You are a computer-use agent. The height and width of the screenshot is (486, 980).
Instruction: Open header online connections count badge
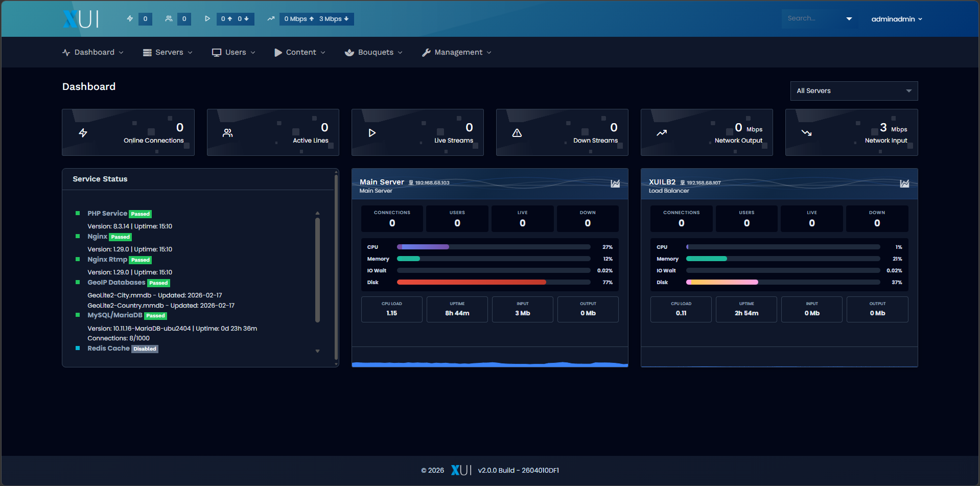145,19
